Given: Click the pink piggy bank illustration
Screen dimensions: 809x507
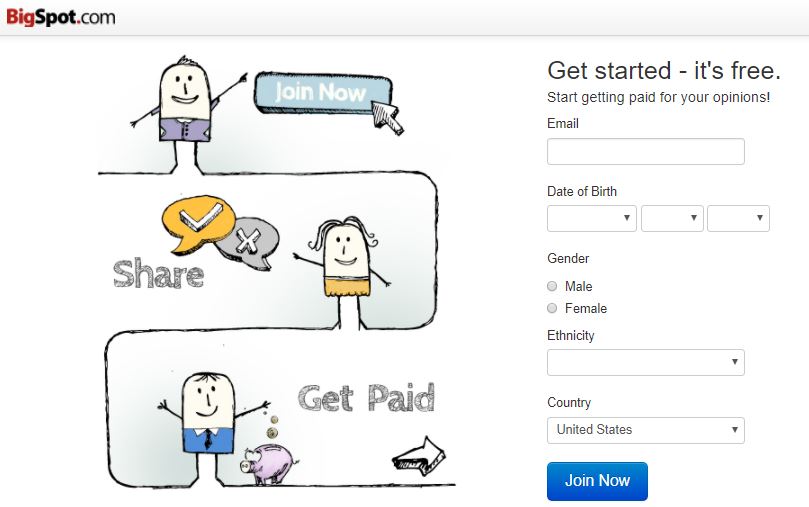Looking at the screenshot, I should (269, 463).
